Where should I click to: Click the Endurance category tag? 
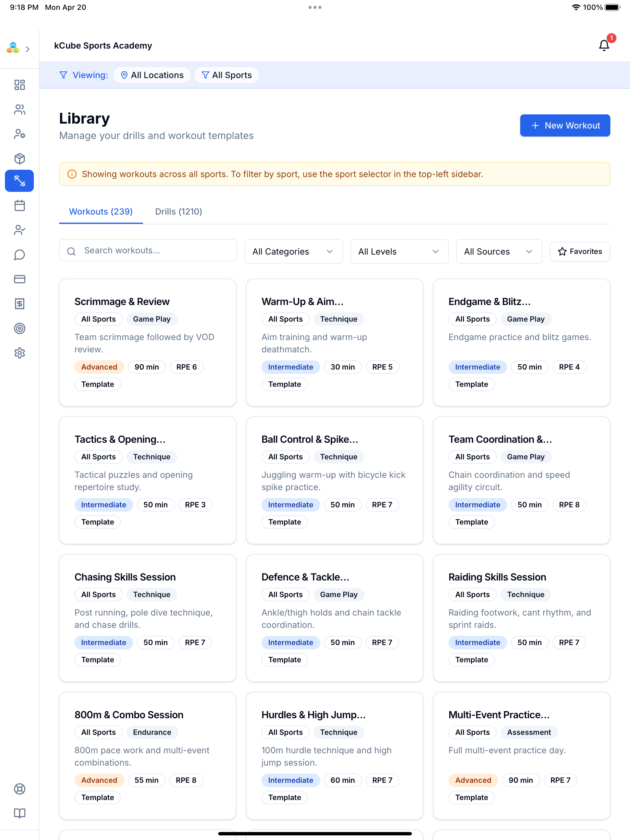click(x=152, y=732)
